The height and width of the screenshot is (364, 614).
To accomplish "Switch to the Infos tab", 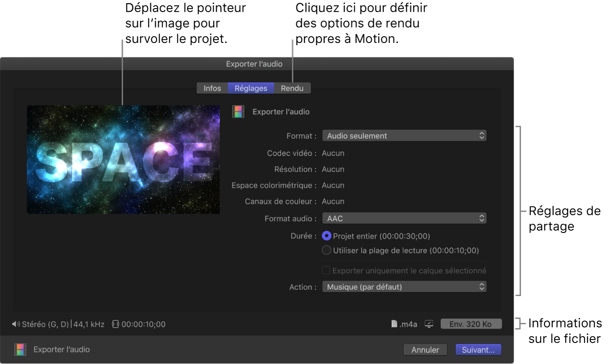I will click(x=212, y=88).
